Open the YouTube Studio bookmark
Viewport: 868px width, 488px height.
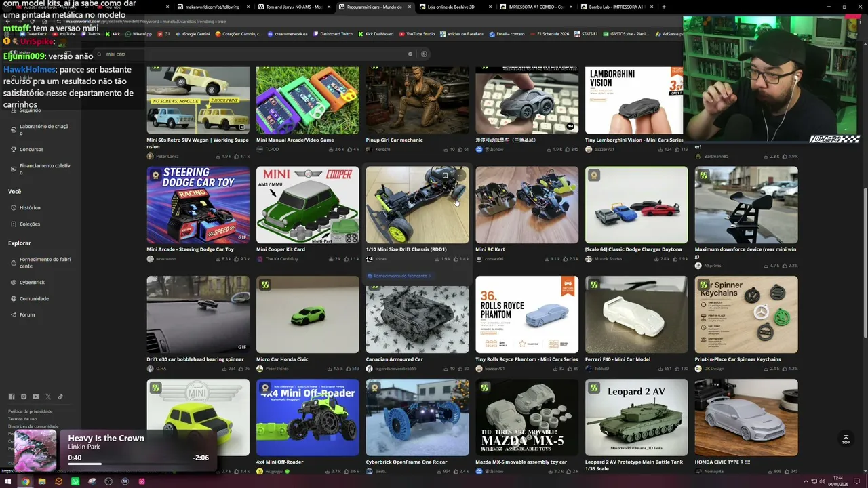click(x=417, y=33)
